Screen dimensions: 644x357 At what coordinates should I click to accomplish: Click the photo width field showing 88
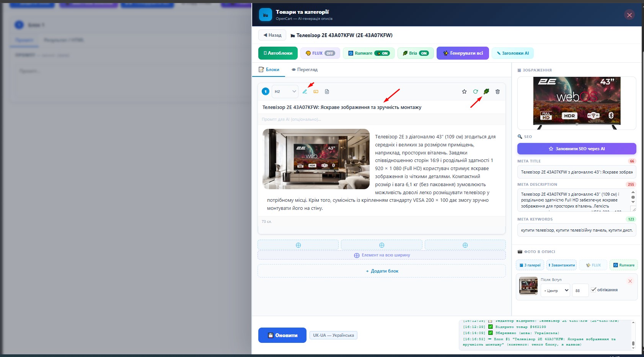click(580, 290)
